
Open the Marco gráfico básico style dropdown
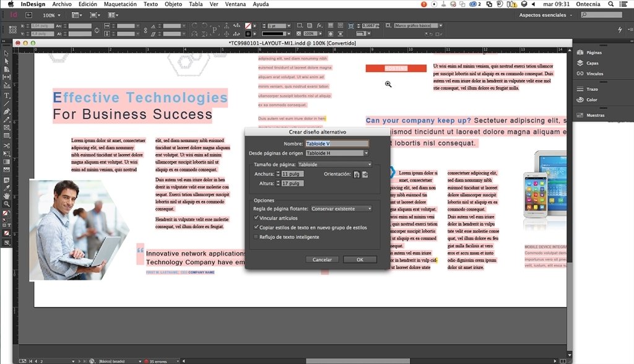418,25
